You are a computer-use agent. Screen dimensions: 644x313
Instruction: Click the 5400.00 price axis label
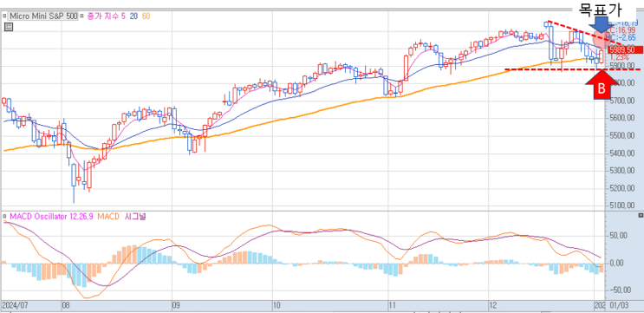coord(623,153)
